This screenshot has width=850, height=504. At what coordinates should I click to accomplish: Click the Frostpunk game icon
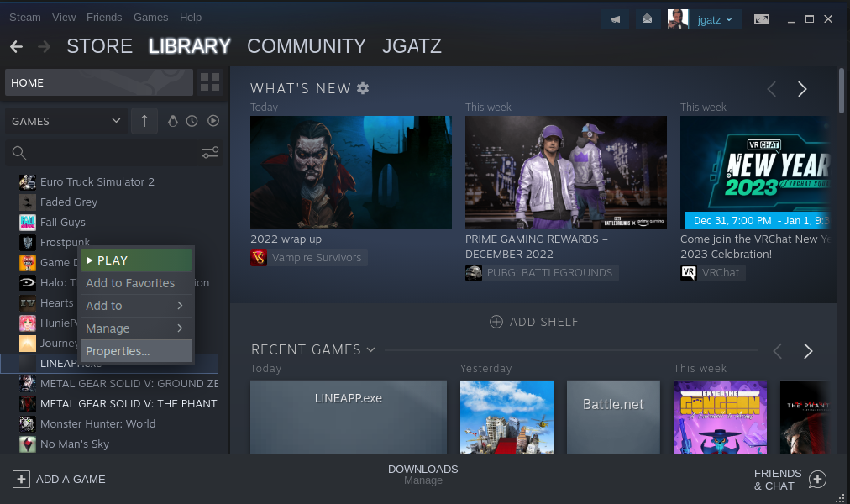(x=28, y=242)
